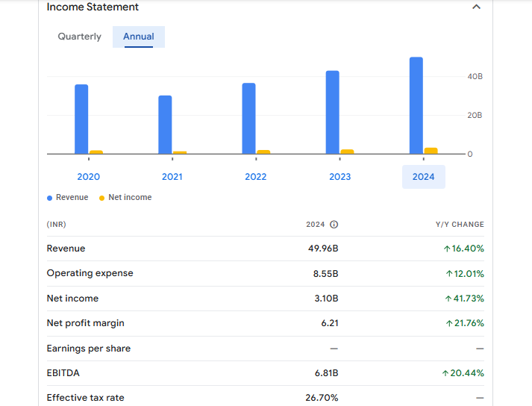Click the 20B axis label

(x=475, y=116)
